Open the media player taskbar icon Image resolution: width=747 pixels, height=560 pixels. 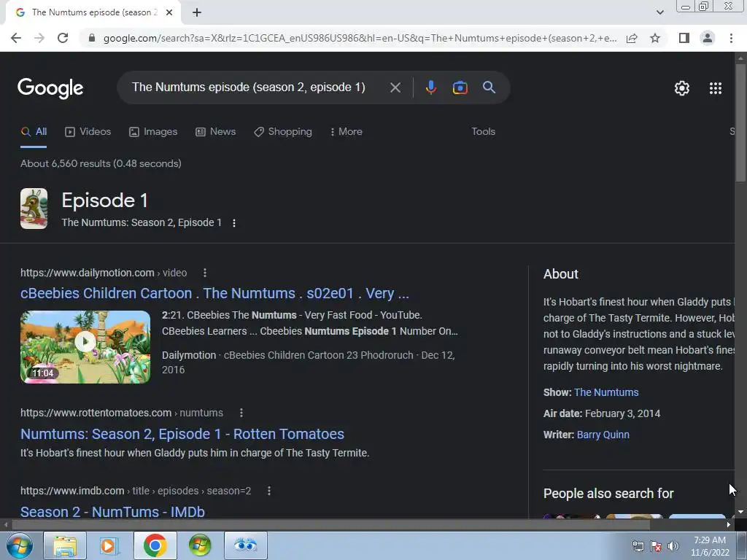point(109,545)
